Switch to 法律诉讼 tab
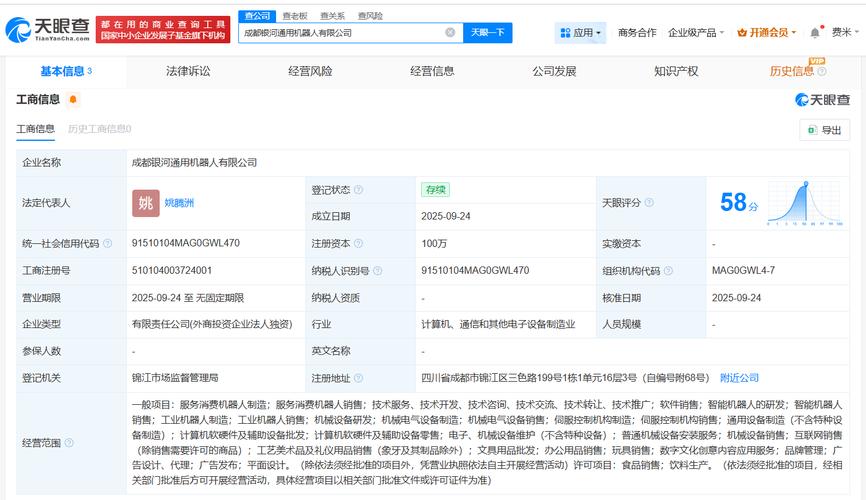Screen dimensions: 866x500 pyautogui.click(x=188, y=71)
